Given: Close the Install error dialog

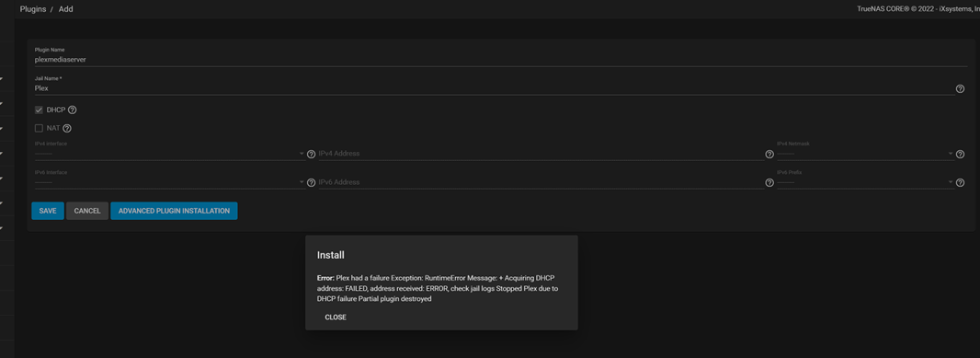Looking at the screenshot, I should pos(336,318).
